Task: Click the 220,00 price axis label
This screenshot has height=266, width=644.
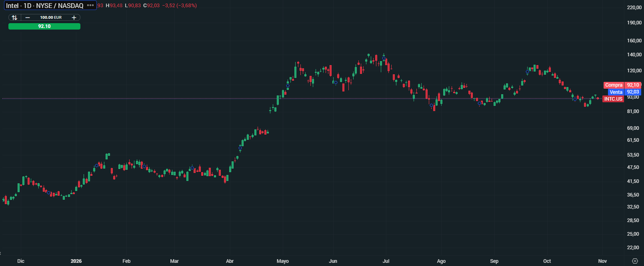Action: click(x=634, y=8)
